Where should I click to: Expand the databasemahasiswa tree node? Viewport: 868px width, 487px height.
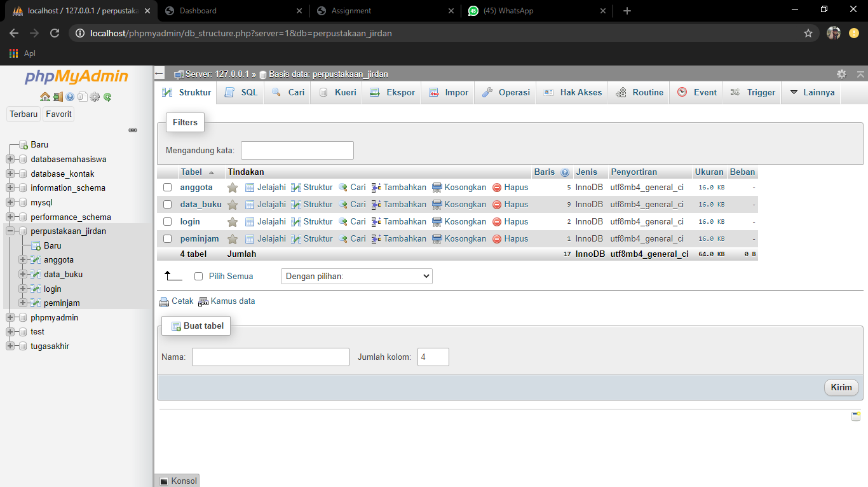pos(10,159)
